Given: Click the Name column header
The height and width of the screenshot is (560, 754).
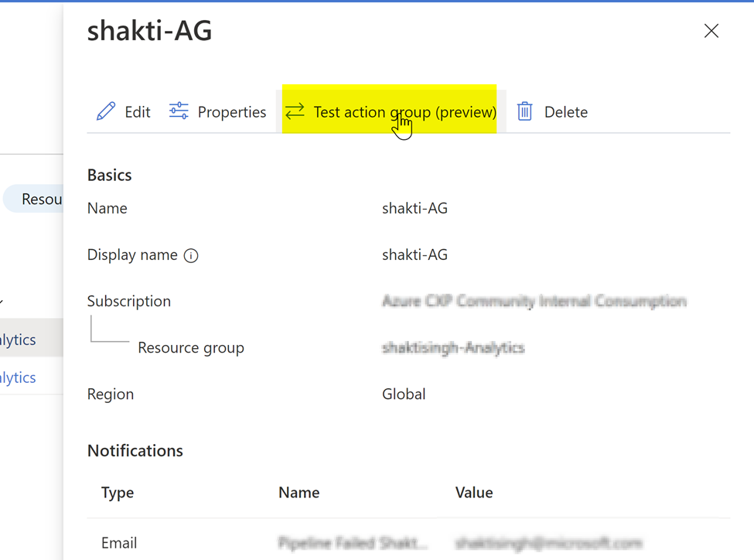Looking at the screenshot, I should [x=299, y=492].
